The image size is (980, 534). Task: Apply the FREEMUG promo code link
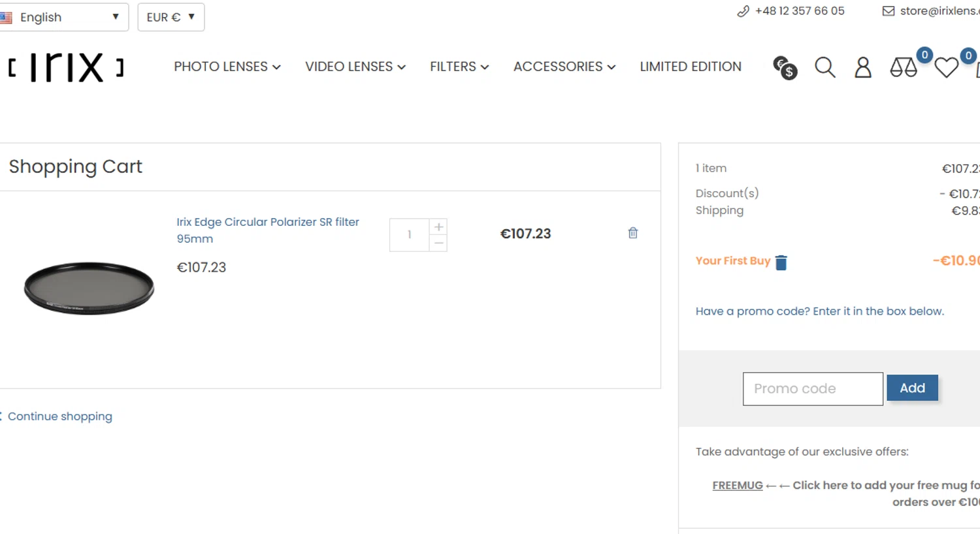pyautogui.click(x=737, y=485)
